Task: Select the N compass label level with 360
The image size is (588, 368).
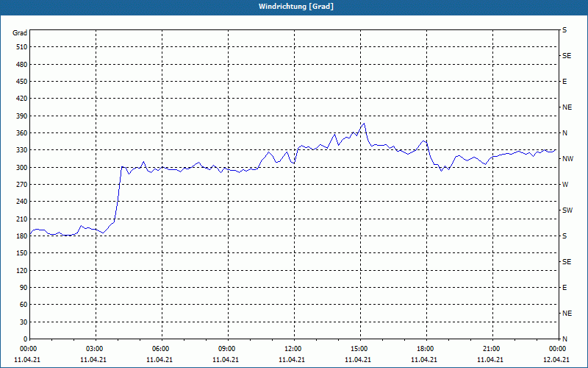Action: [564, 133]
